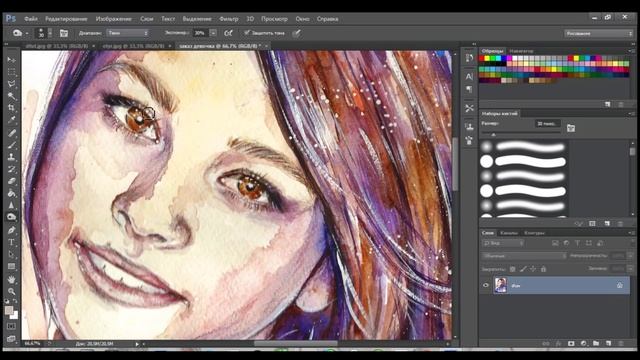The height and width of the screenshot is (360, 640).
Task: Switch to the Navigator tab
Action: (x=521, y=51)
